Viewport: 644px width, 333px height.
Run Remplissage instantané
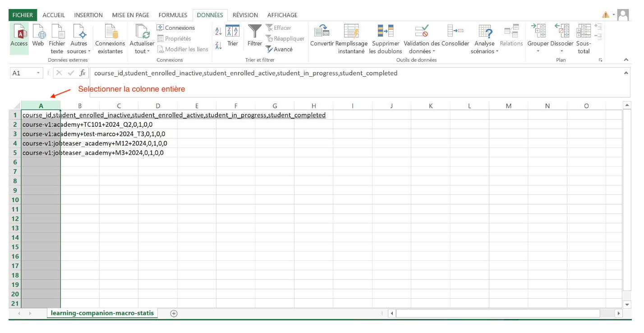(351, 39)
